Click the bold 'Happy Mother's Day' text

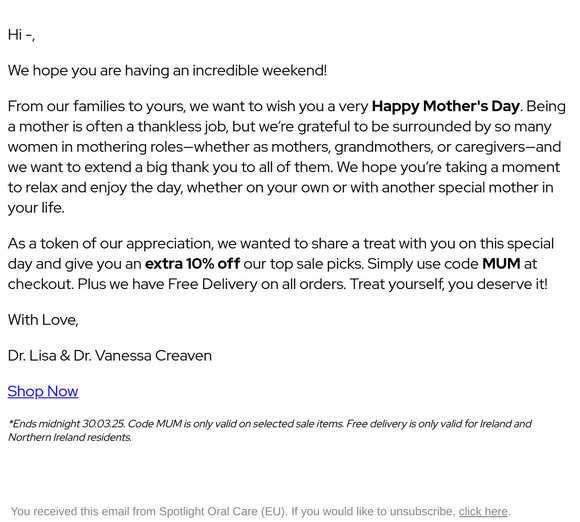point(445,106)
